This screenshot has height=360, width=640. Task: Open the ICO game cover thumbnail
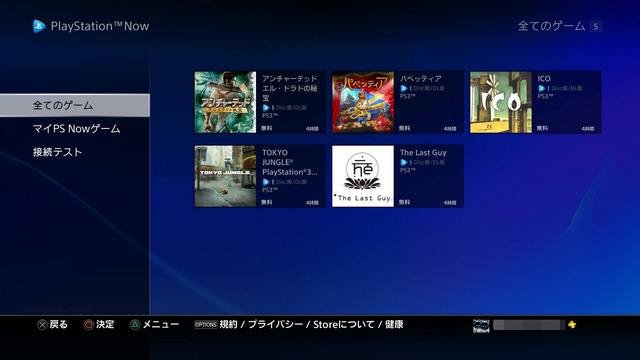tap(501, 102)
